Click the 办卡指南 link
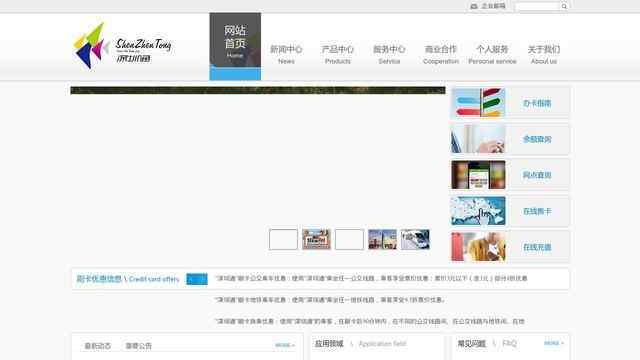 click(x=537, y=103)
